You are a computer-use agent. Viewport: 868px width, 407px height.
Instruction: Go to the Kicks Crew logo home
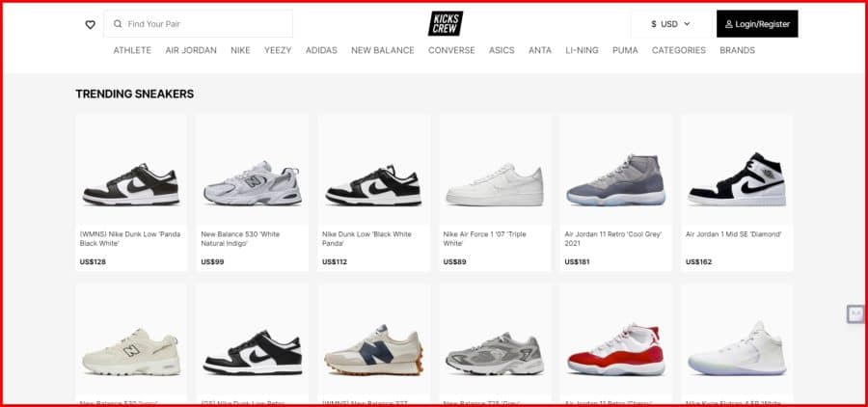tap(445, 24)
